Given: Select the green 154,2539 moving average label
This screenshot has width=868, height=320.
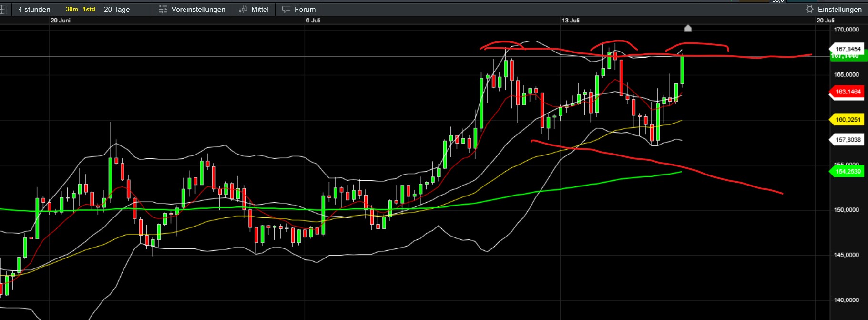Looking at the screenshot, I should (847, 171).
